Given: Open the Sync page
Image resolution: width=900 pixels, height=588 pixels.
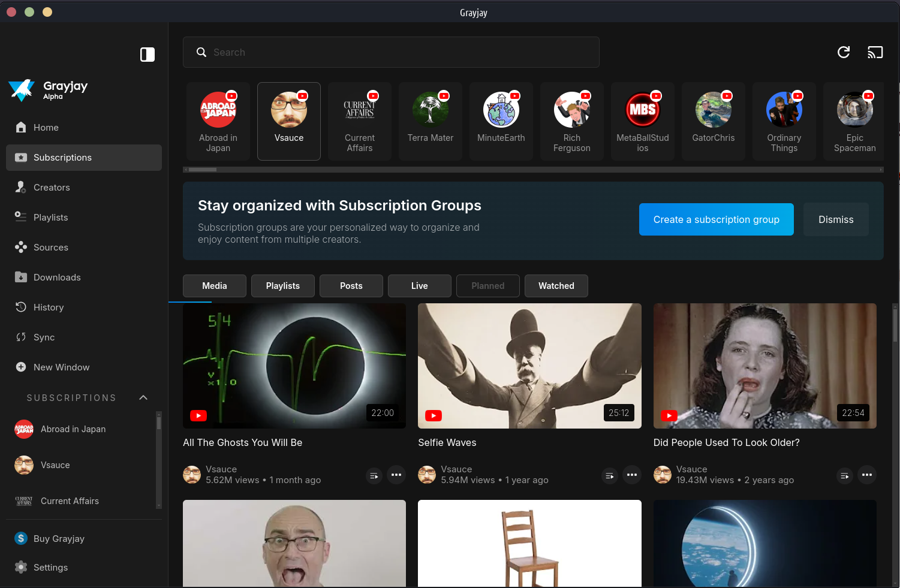Looking at the screenshot, I should (x=44, y=337).
